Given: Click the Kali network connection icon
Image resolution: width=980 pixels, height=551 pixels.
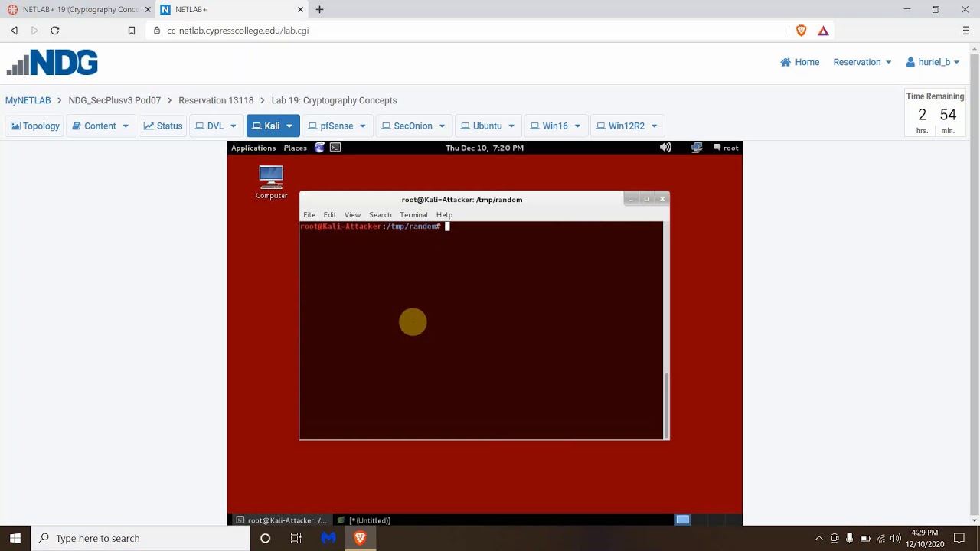Looking at the screenshot, I should [x=697, y=148].
